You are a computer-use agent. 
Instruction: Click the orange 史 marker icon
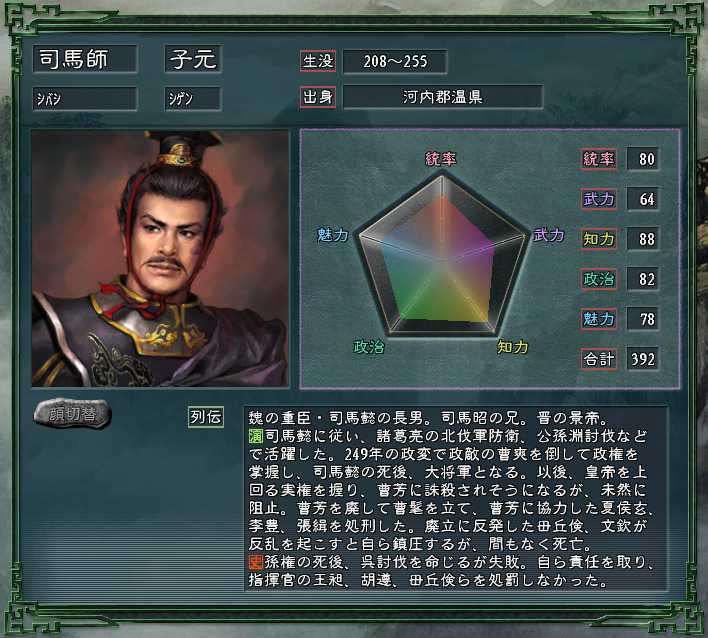(x=256, y=562)
